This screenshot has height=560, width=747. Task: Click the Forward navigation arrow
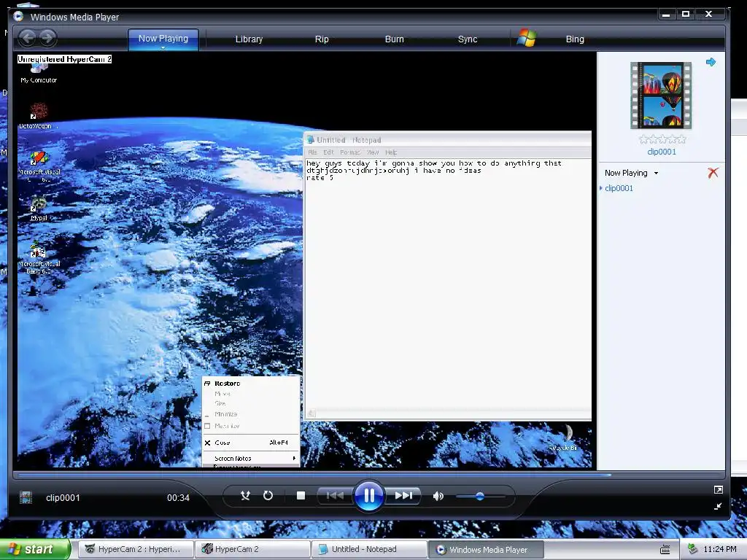click(47, 38)
